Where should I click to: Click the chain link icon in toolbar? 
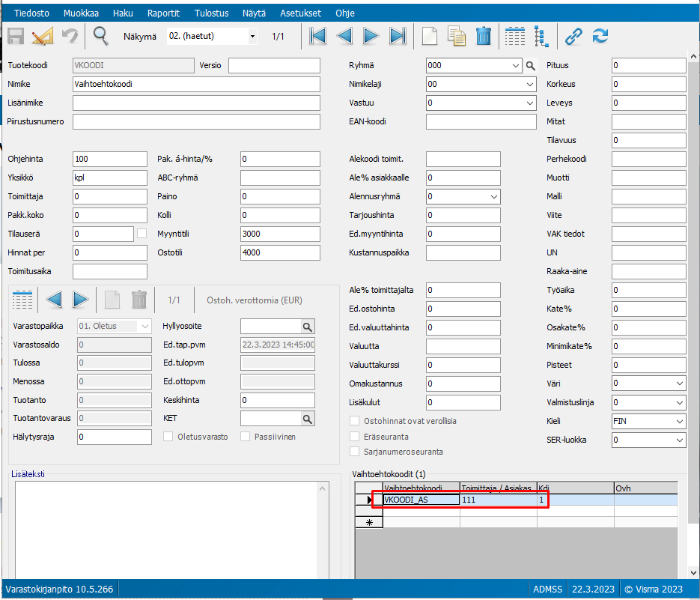[573, 36]
